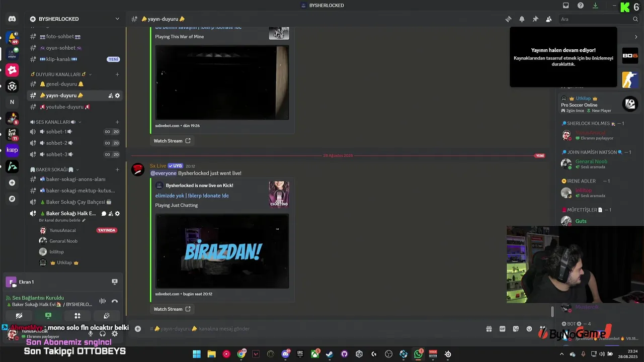The height and width of the screenshot is (362, 644).
Task: Toggle the member list icon
Action: pyautogui.click(x=548, y=19)
